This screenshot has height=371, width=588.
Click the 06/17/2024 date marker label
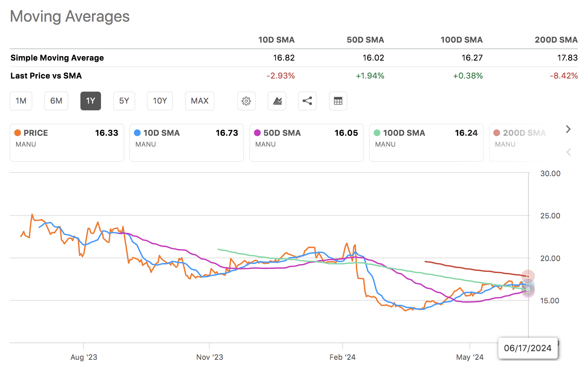(x=527, y=348)
